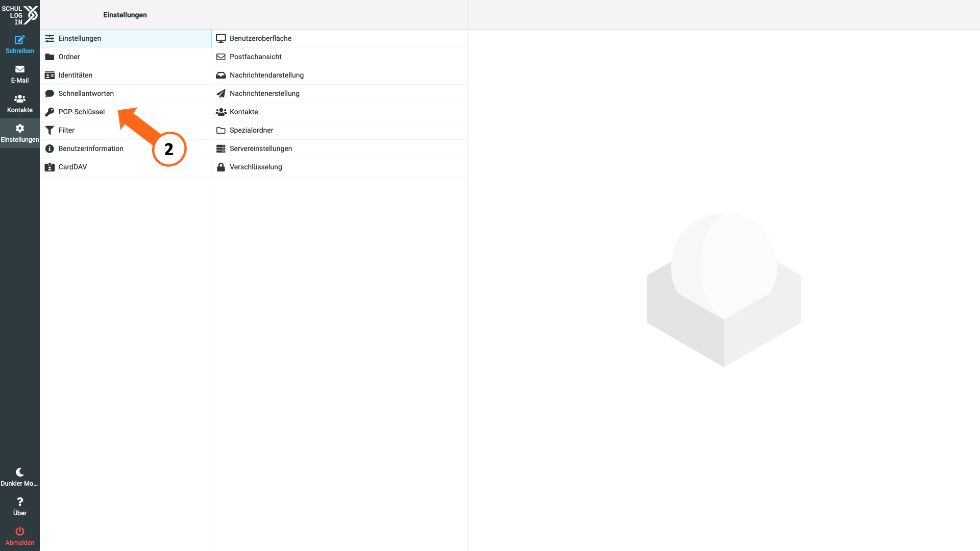980x551 pixels.
Task: Open the E-Mail envelope icon
Action: [20, 69]
